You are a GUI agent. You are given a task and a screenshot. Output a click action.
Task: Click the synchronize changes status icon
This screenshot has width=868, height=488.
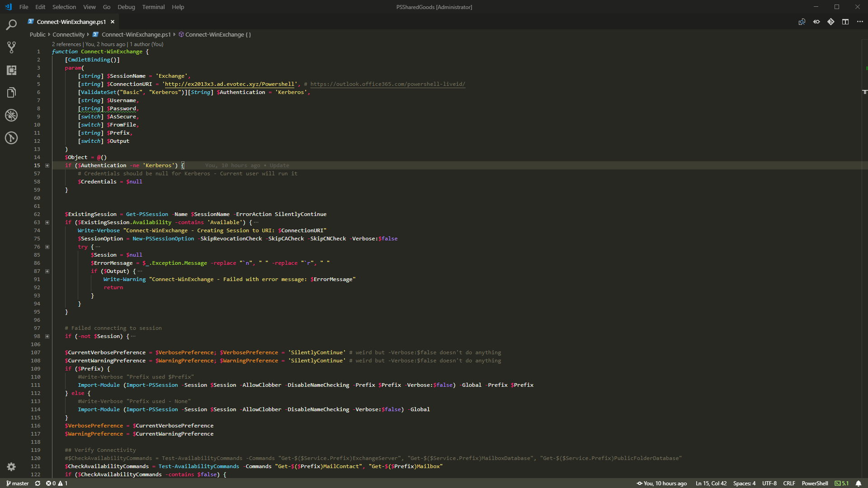click(x=38, y=483)
